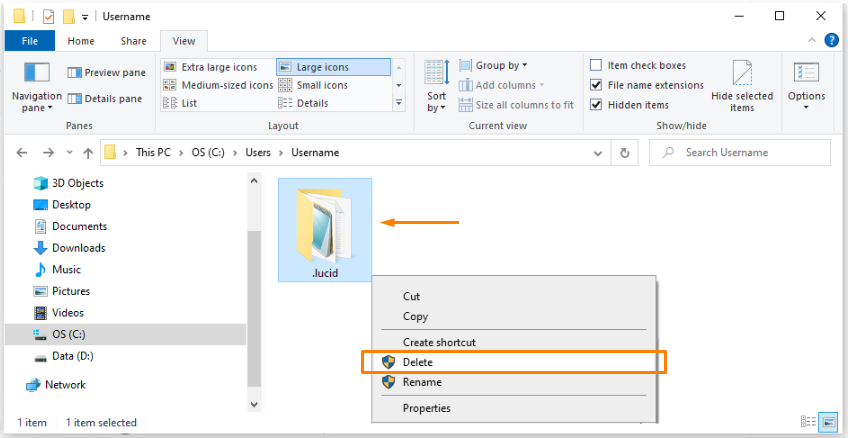Image resolution: width=848 pixels, height=438 pixels.
Task: Click Users in address bar
Action: click(x=258, y=152)
